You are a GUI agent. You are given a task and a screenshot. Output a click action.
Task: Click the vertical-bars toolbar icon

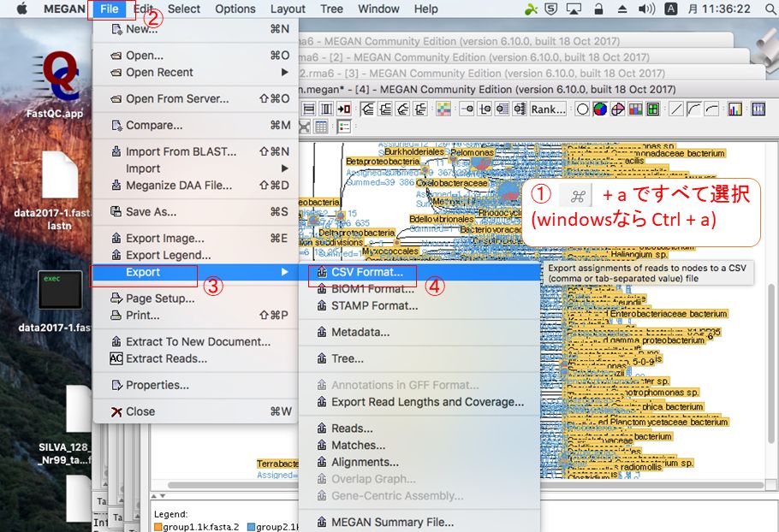326,109
